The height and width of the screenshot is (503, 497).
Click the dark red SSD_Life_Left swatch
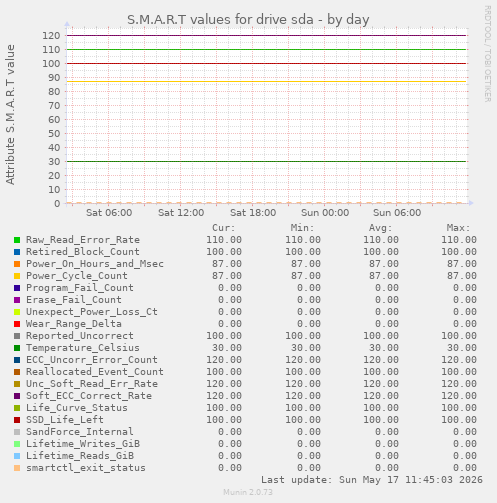point(17,420)
